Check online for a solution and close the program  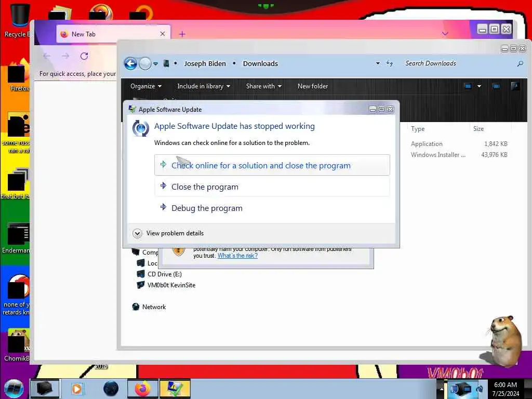tap(272, 165)
